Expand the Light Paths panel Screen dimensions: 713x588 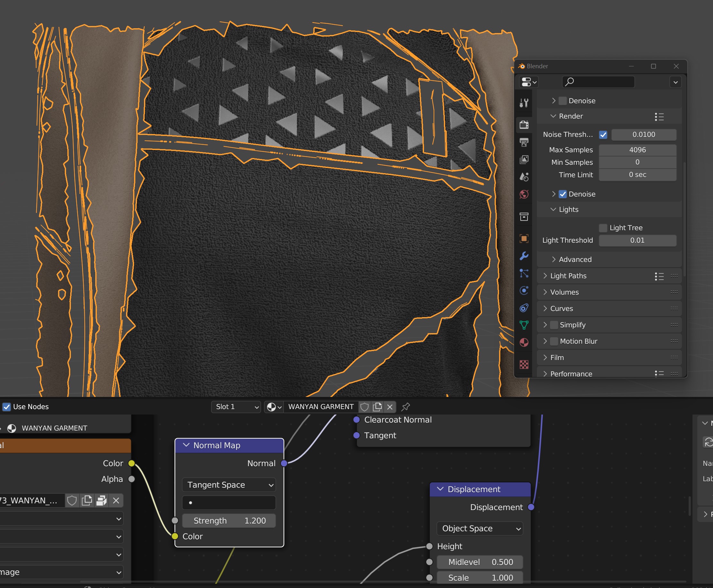pos(568,276)
